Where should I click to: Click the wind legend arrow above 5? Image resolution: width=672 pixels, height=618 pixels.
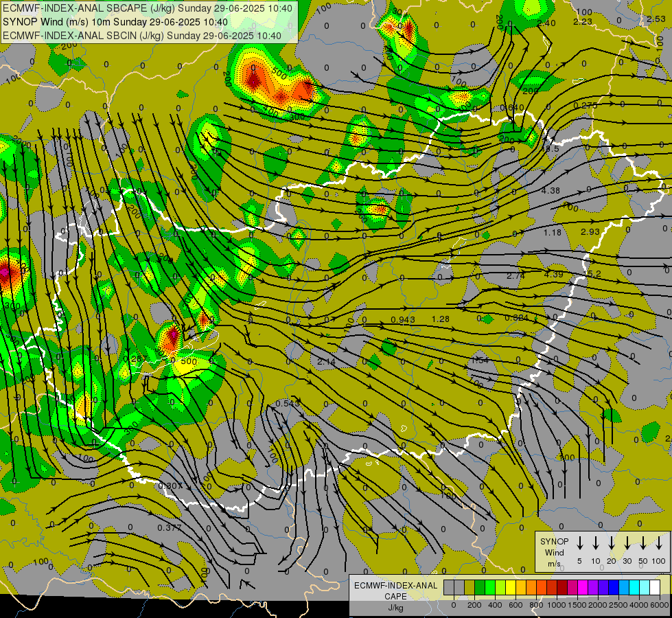point(580,543)
